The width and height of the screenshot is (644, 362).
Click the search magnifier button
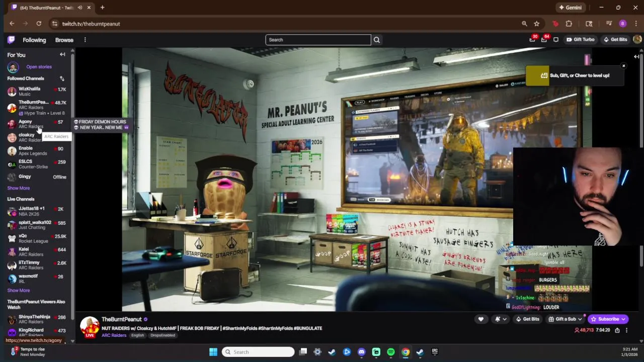(376, 40)
